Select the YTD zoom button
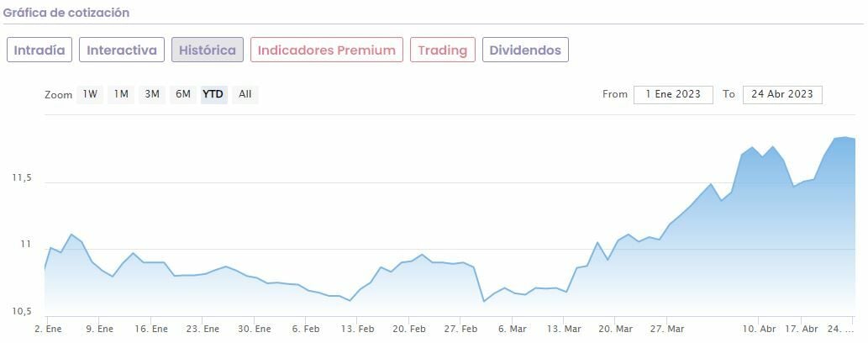The width and height of the screenshot is (868, 343). pyautogui.click(x=213, y=94)
